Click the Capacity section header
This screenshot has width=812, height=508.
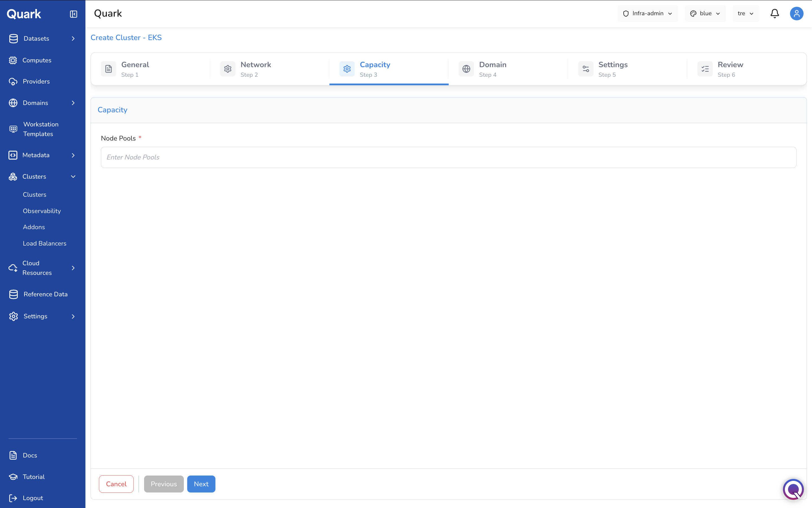coord(112,110)
